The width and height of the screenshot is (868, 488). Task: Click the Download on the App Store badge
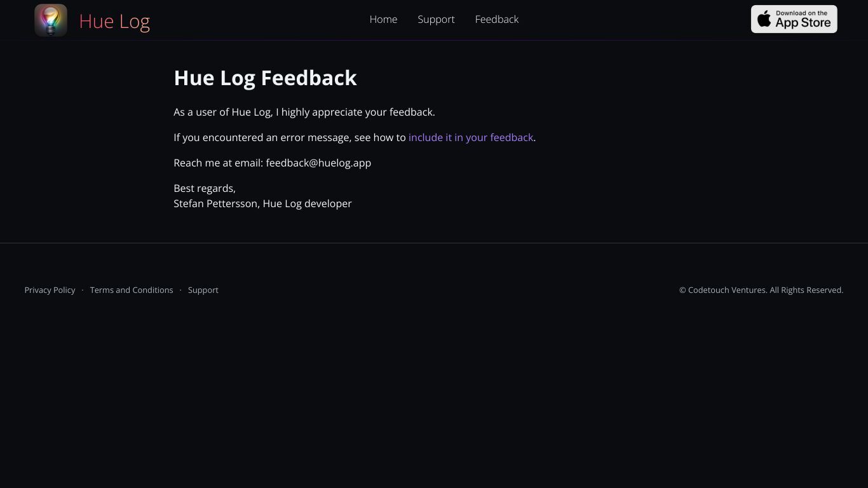794,19
